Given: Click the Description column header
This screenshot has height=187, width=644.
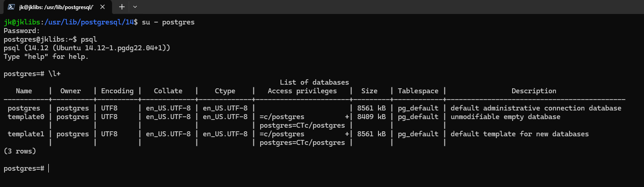Looking at the screenshot, I should point(533,91).
